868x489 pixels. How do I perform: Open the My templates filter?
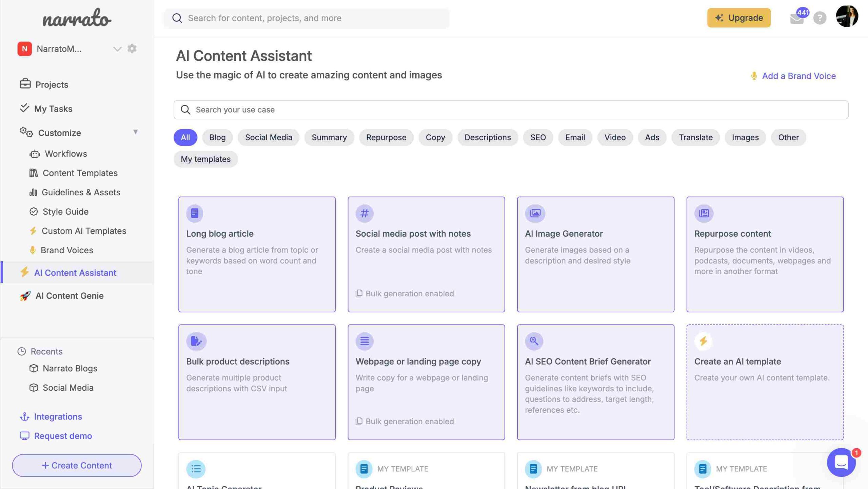pyautogui.click(x=206, y=159)
